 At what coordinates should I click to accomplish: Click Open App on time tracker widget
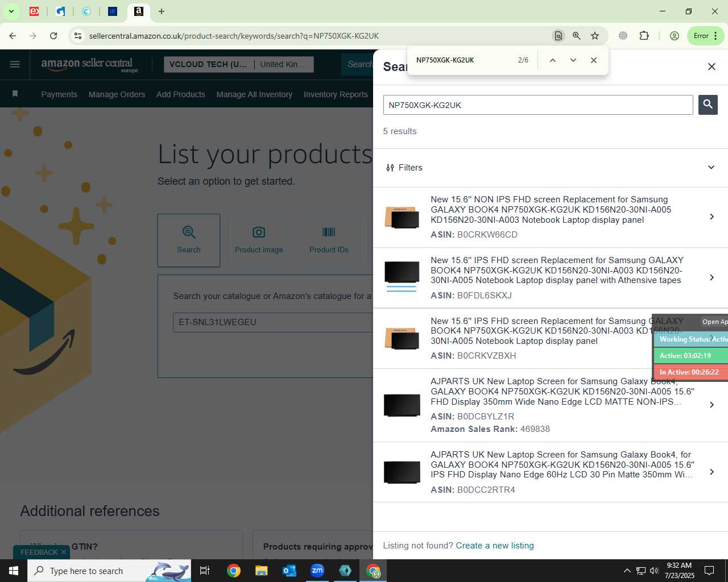point(715,322)
